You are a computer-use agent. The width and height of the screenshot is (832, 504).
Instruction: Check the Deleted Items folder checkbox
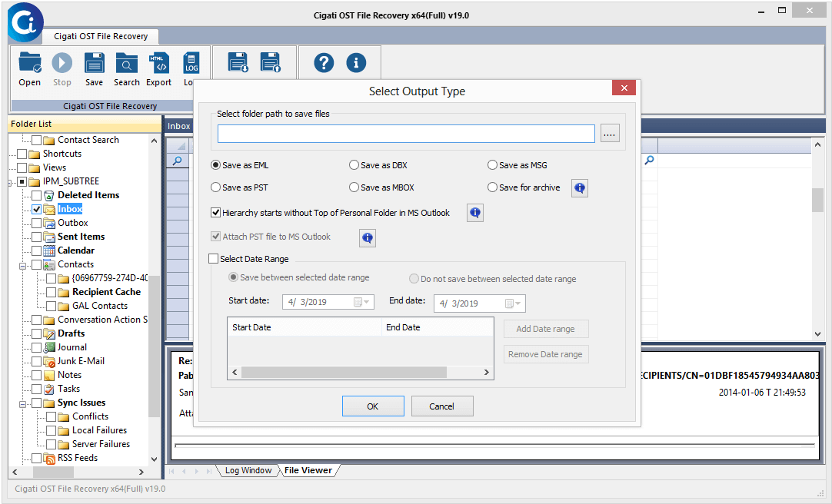(x=37, y=196)
